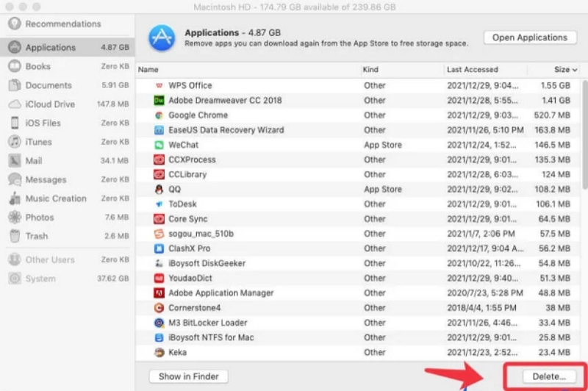
Task: Click the WPS Office app icon
Action: pyautogui.click(x=159, y=85)
